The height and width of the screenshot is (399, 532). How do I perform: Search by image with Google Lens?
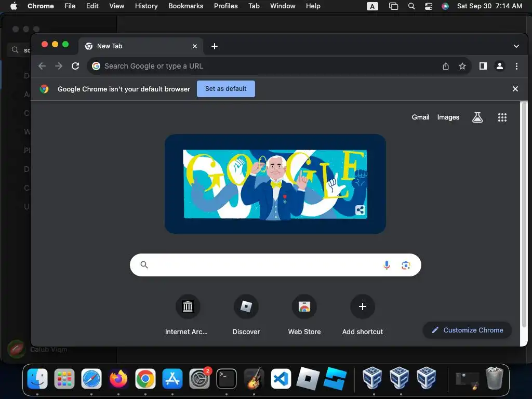(406, 265)
